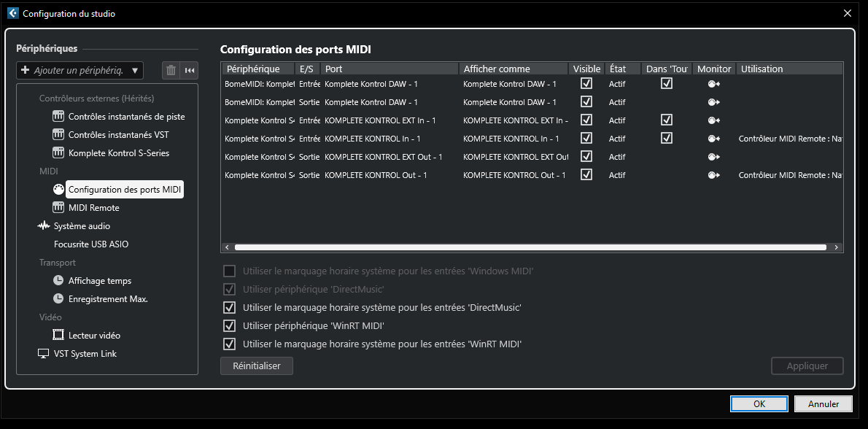The image size is (868, 429).
Task: Open the 'Ajouter un périphérique' dropdown
Action: tap(80, 70)
